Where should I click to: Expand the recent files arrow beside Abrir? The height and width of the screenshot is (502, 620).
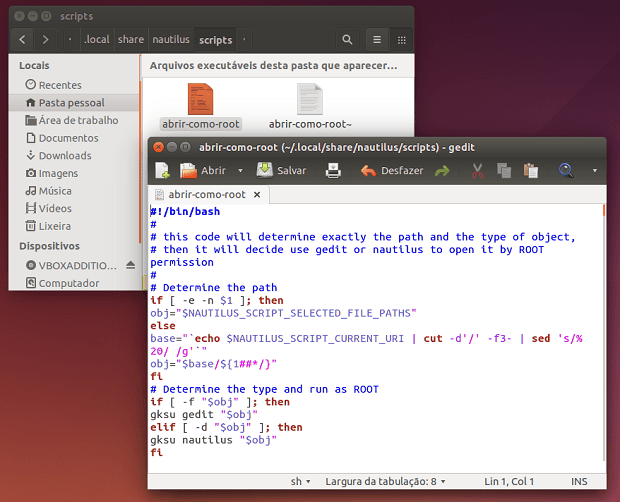point(240,171)
